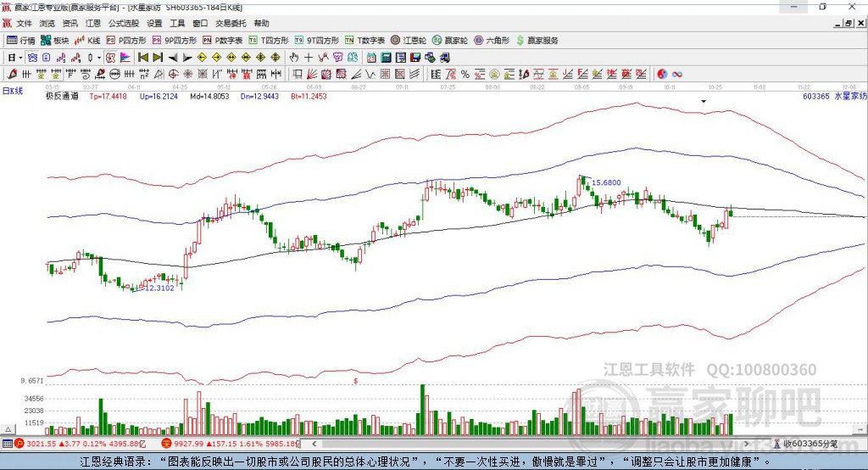Open the T四方形 tool
This screenshot has height=470, width=868.
[x=269, y=41]
